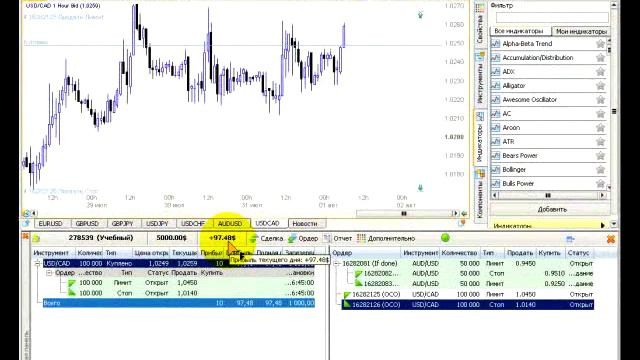Screen dimensions: 640x360
Task: Click the Сделка button
Action: coord(266,238)
